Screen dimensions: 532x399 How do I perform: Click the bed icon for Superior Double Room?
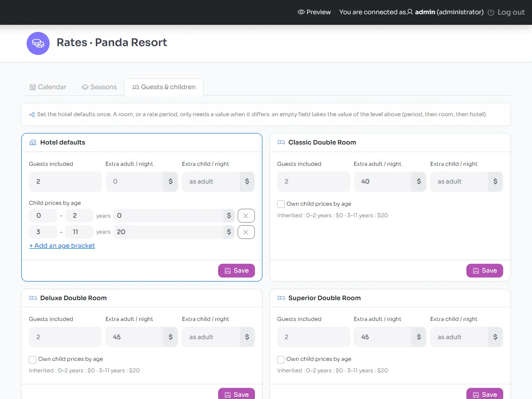point(281,298)
